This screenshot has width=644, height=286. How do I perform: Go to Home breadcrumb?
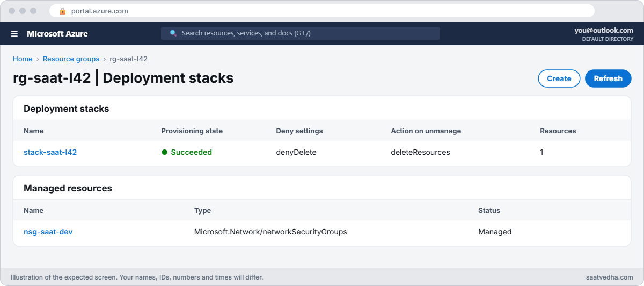[x=23, y=59]
